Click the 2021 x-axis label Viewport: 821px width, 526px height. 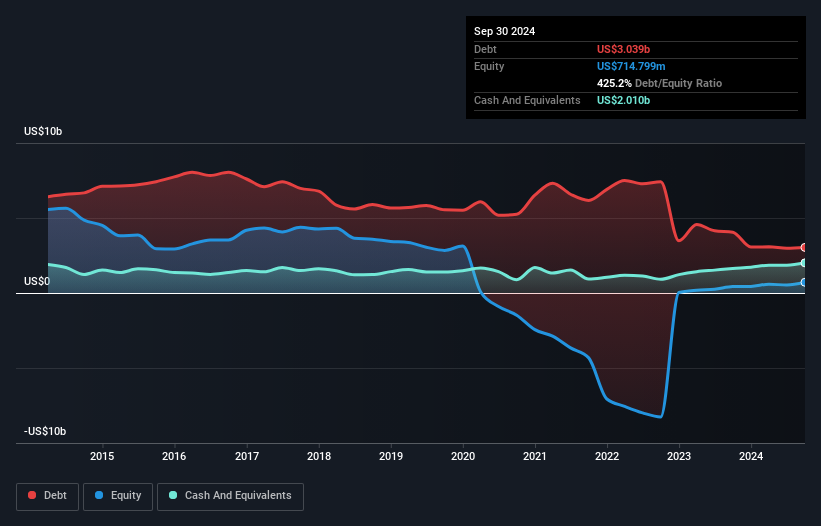click(x=535, y=456)
